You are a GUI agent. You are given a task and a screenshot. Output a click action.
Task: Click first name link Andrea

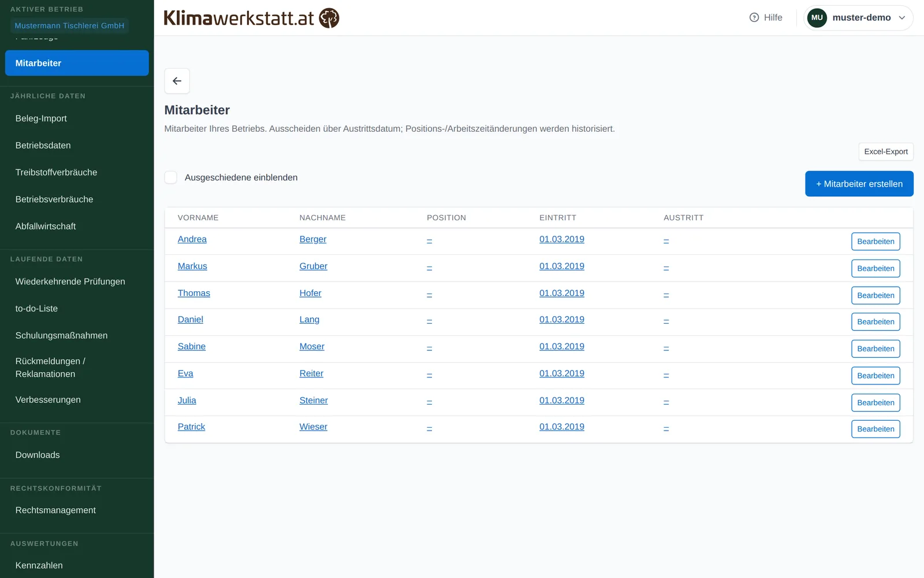coord(192,239)
